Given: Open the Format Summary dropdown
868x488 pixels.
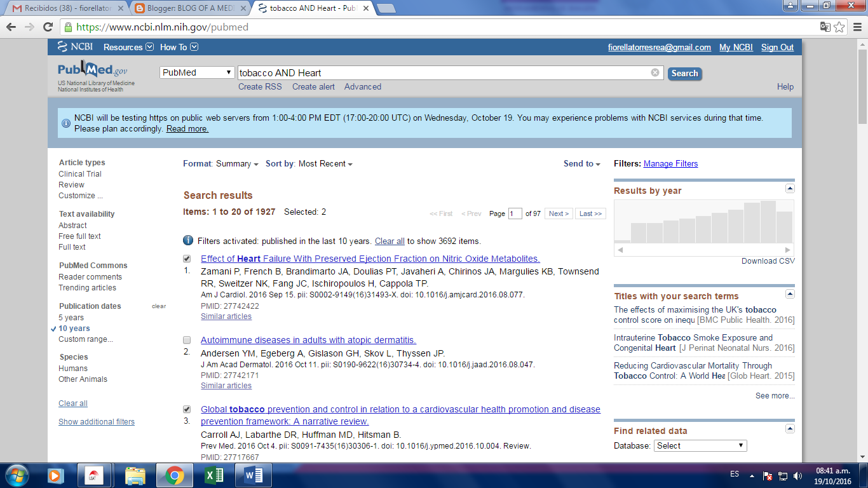Looking at the screenshot, I should click(220, 164).
